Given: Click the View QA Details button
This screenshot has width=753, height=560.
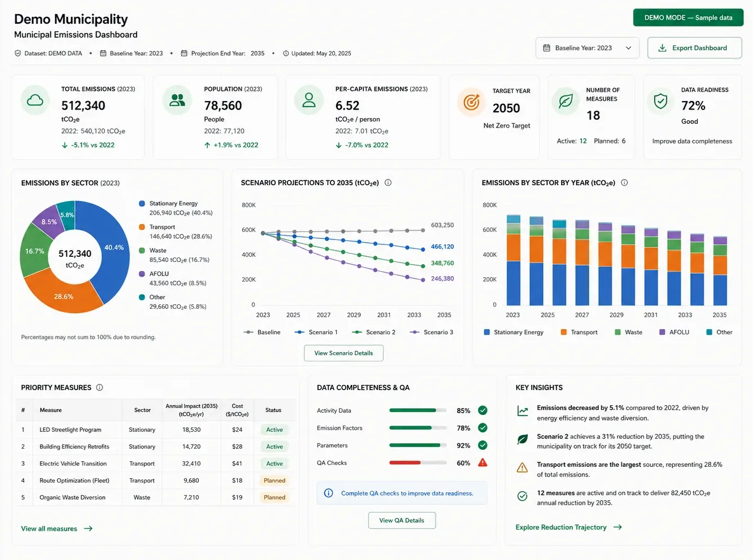Looking at the screenshot, I should tap(402, 520).
